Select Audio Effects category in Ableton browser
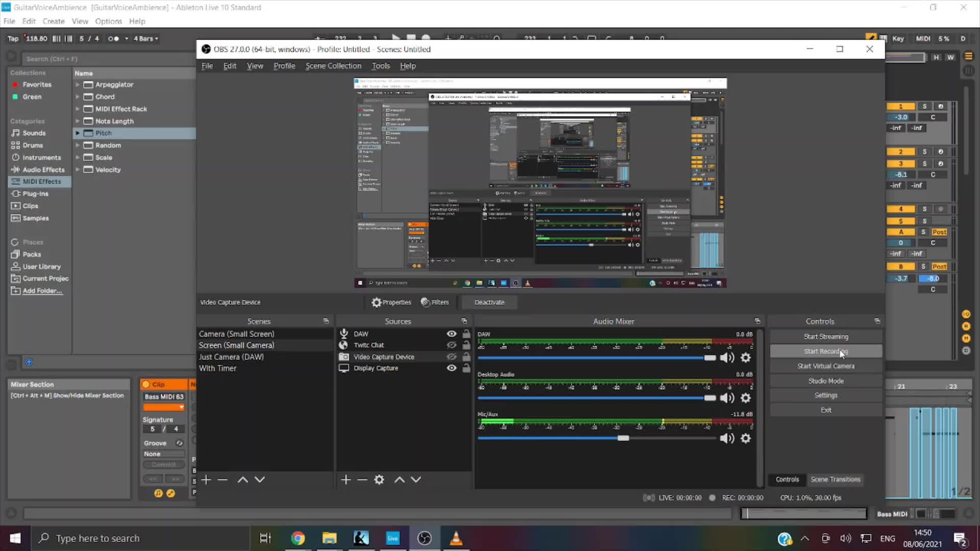Screen dimensions: 980x551 (x=43, y=169)
